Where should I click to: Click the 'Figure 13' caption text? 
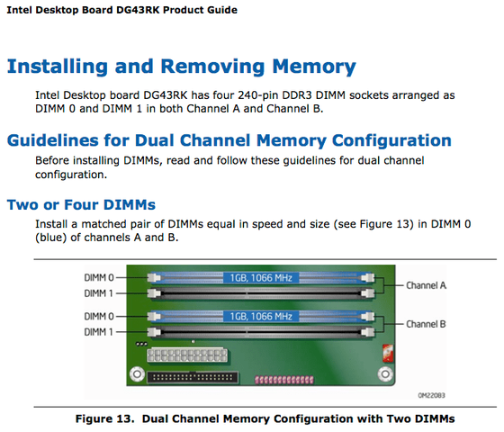265,418
